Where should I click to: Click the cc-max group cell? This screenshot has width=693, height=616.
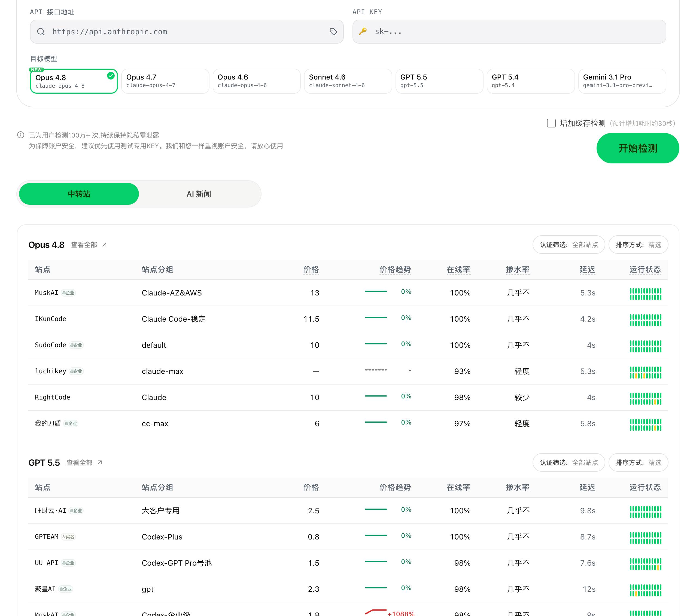(x=155, y=423)
